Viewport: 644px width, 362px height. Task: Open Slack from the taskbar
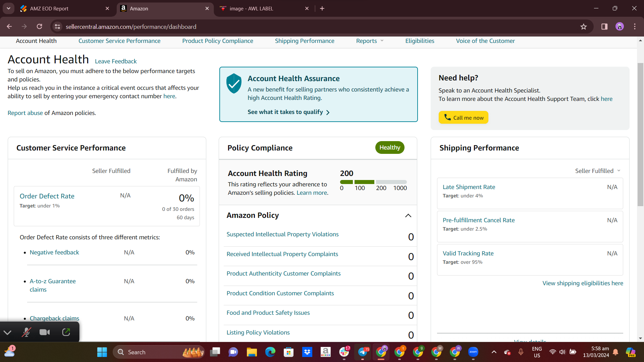tap(344, 352)
